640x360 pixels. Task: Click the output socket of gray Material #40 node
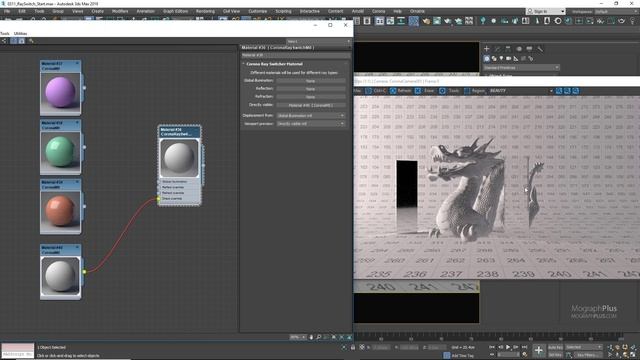[84, 272]
